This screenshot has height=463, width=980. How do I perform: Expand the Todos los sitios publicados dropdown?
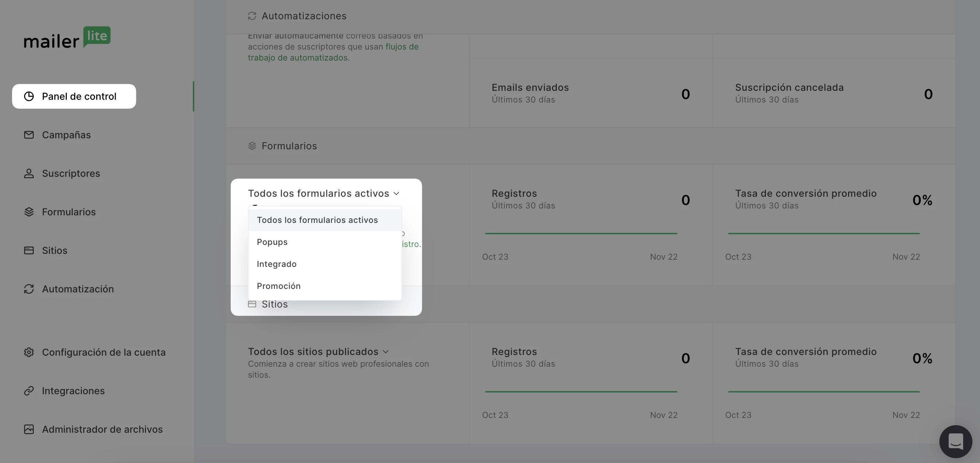(319, 352)
